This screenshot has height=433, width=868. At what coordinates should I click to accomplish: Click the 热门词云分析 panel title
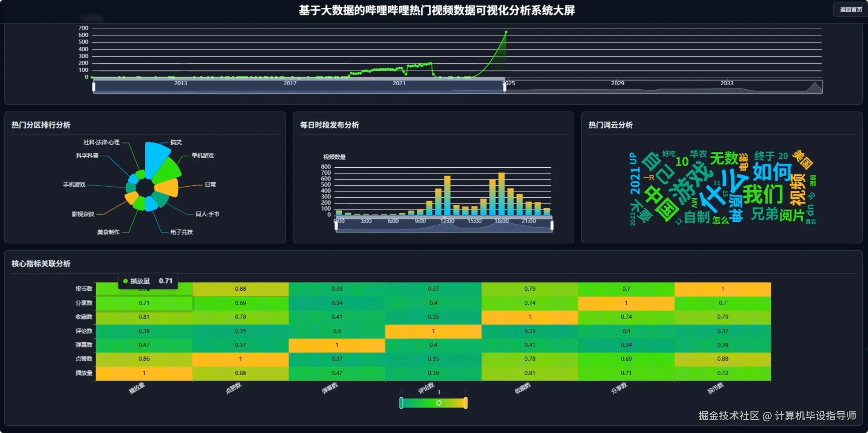tap(611, 125)
